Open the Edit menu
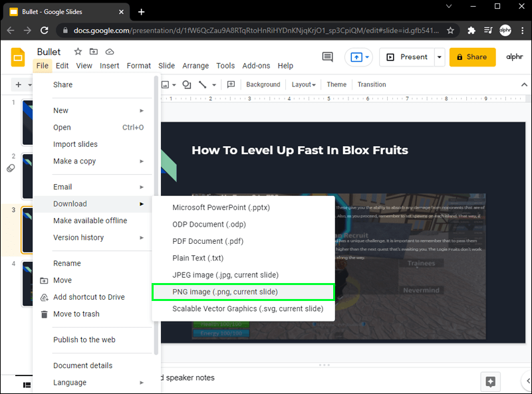Viewport: 532px width, 394px height. click(62, 66)
